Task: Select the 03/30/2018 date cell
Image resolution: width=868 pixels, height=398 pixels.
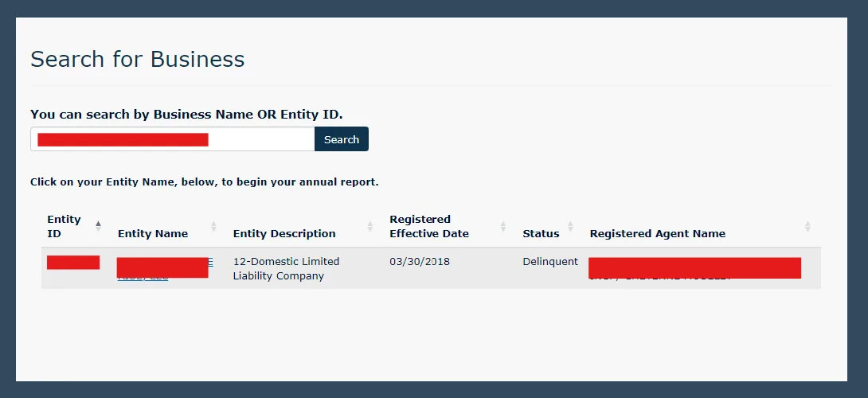Action: pos(420,261)
